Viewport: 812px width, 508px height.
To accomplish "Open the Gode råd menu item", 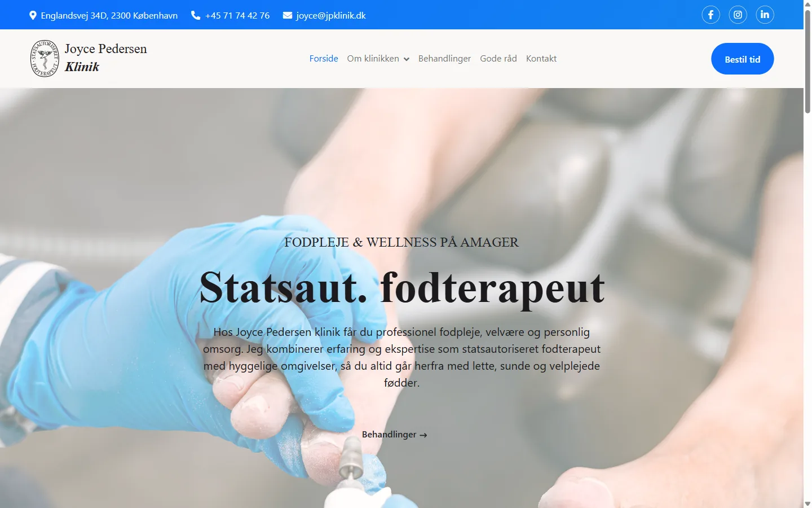I will pyautogui.click(x=498, y=59).
